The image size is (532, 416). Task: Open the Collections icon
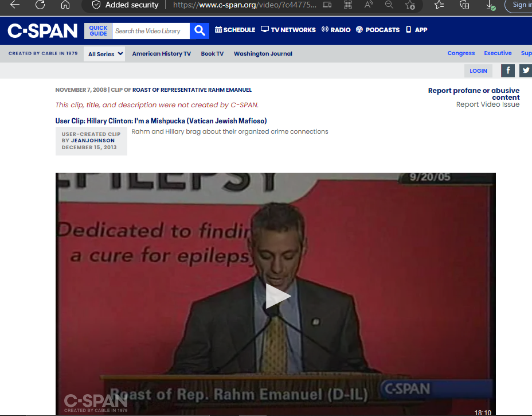tap(464, 5)
